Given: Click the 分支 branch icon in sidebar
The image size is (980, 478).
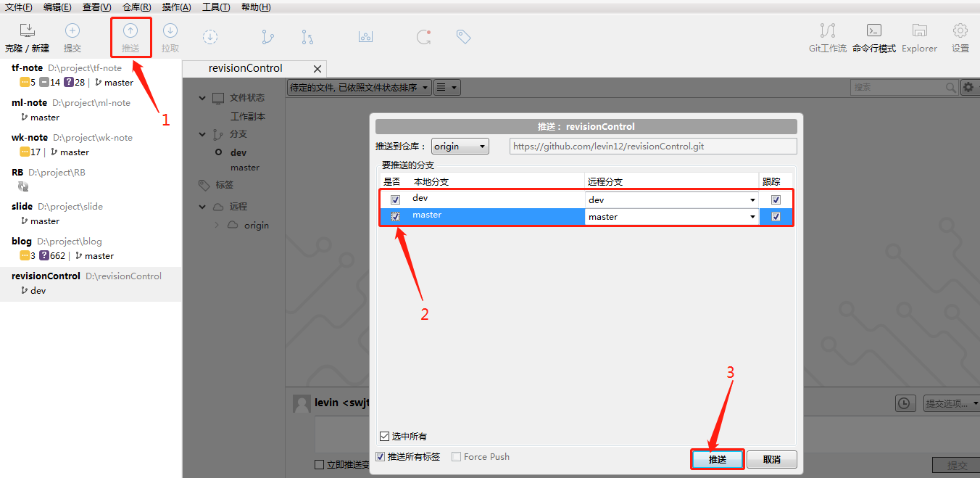Looking at the screenshot, I should (218, 134).
